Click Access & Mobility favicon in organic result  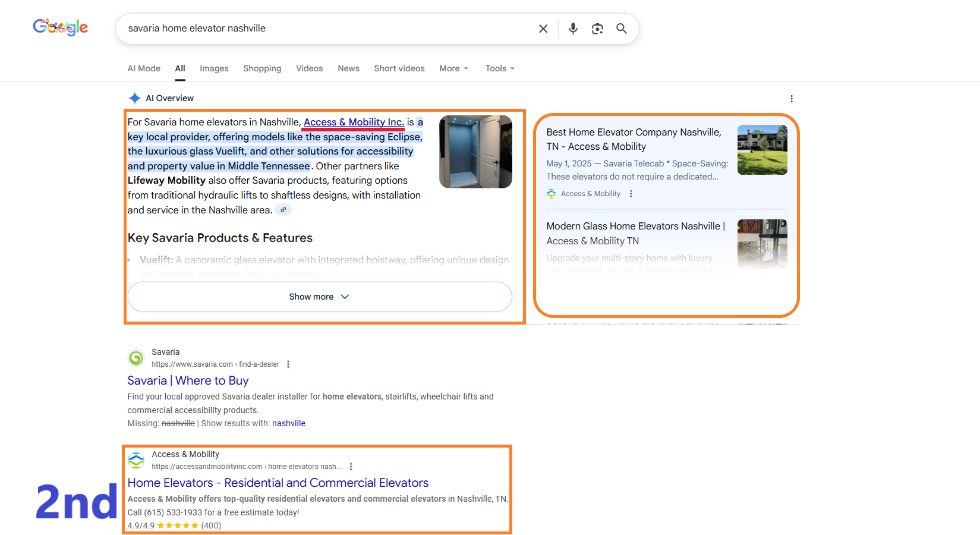(x=136, y=460)
